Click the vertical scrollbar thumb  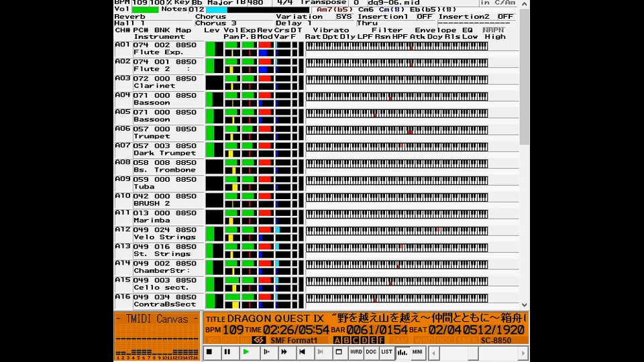525,76
